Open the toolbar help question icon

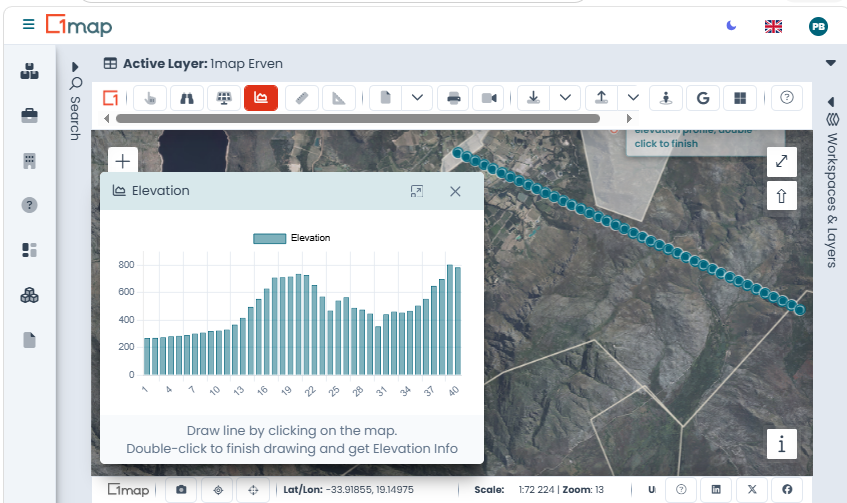[786, 98]
